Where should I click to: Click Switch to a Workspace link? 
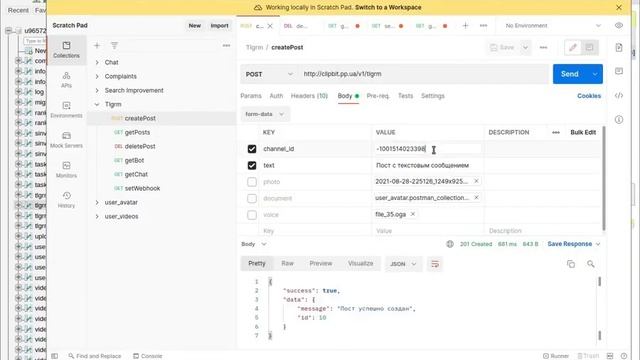pyautogui.click(x=388, y=7)
